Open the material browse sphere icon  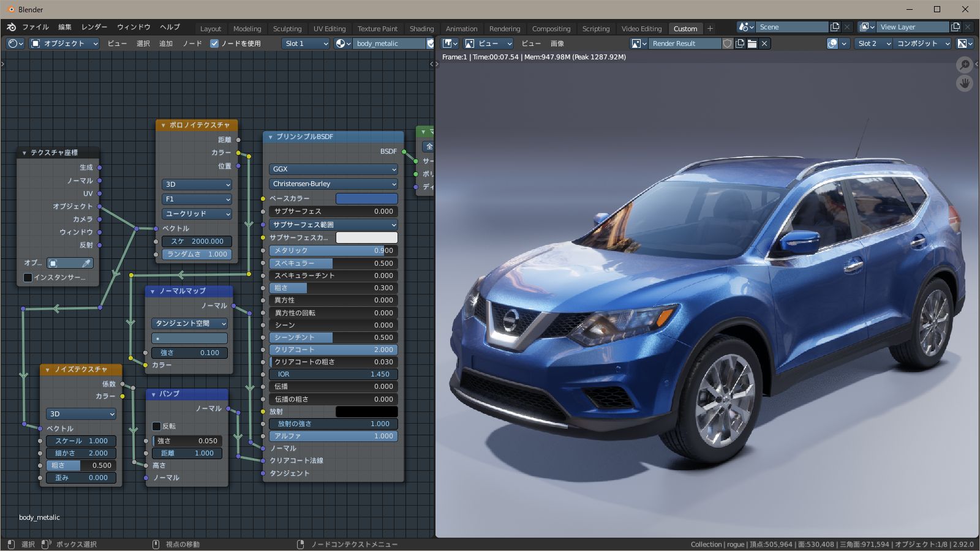(x=343, y=43)
